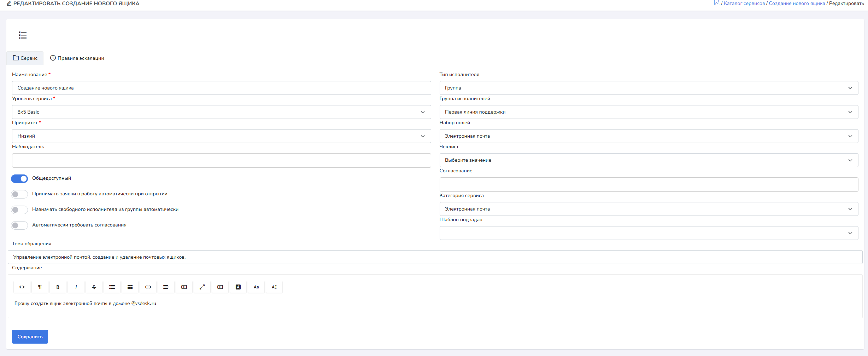Expand the Группа исполнителей dropdown
This screenshot has height=356, width=868.
click(649, 112)
